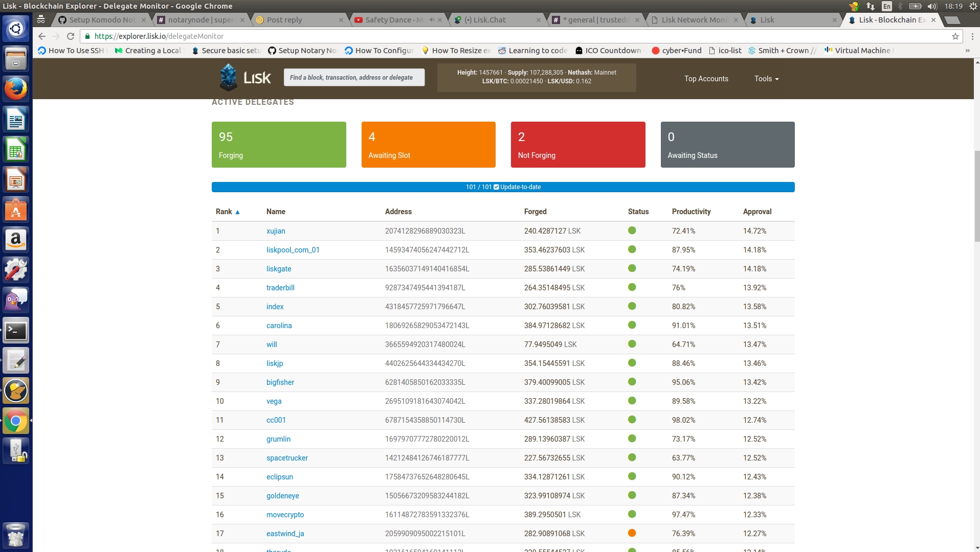Viewport: 980px width, 552px height.
Task: Open delegate liskpool_com_01 link
Action: [x=293, y=250]
